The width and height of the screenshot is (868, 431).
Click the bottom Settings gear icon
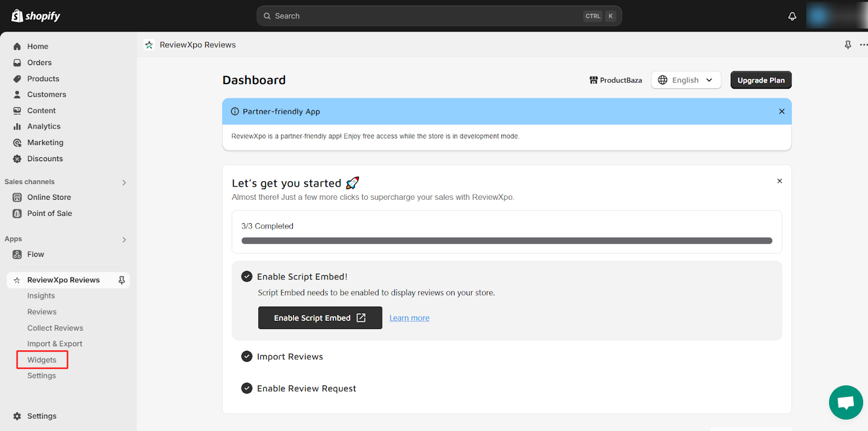tap(17, 416)
